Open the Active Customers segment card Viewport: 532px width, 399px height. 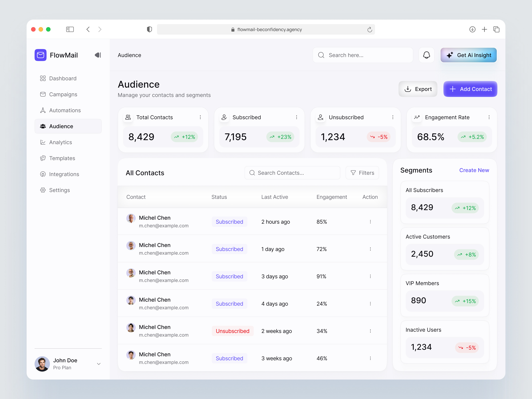[x=444, y=249]
